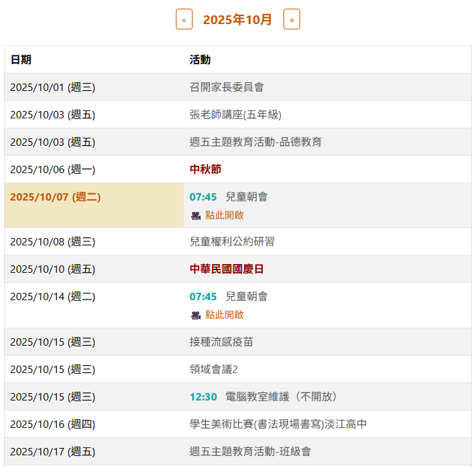This screenshot has height=468, width=476.
Task: Open 點此開啟 link for 10/14 event
Action: (x=224, y=315)
